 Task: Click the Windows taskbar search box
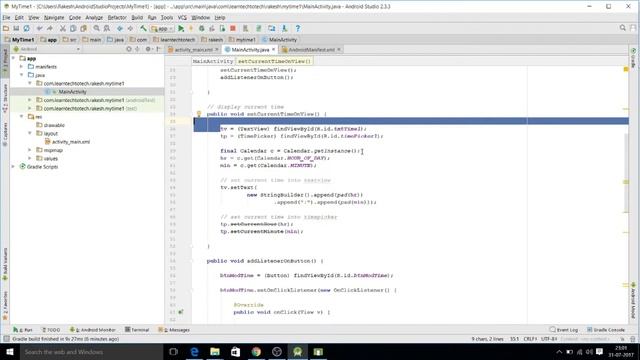(91, 351)
